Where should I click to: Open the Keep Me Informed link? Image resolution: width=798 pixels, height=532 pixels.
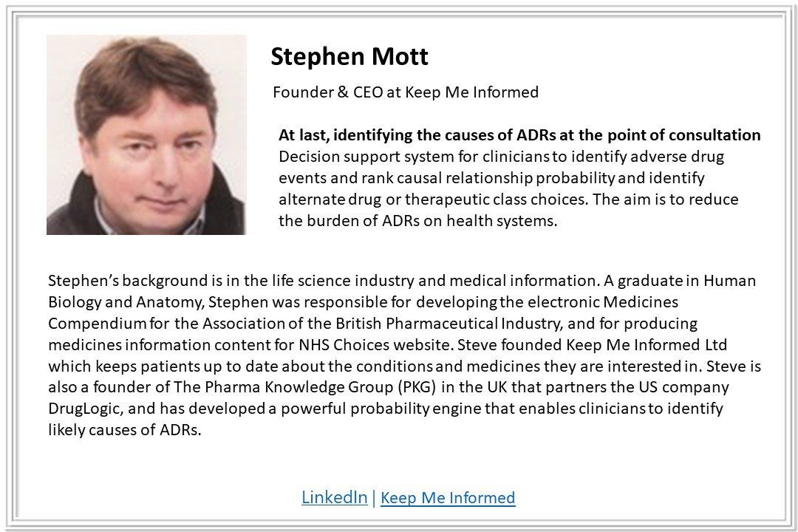448,497
